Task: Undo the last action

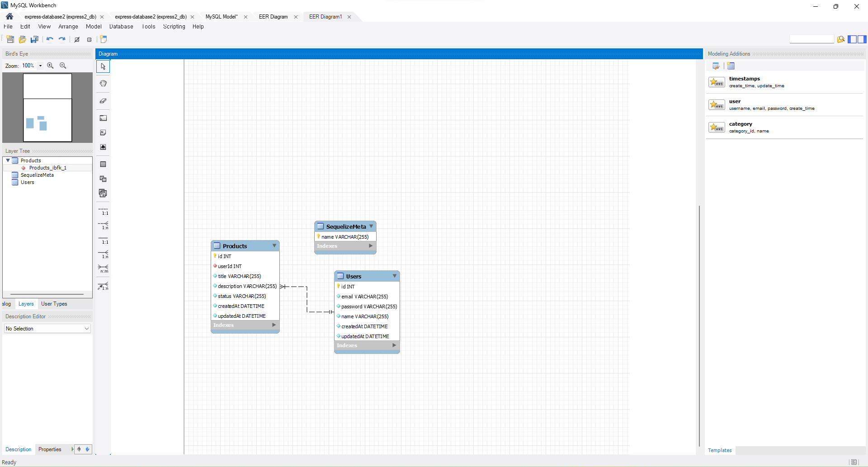Action: pyautogui.click(x=50, y=39)
